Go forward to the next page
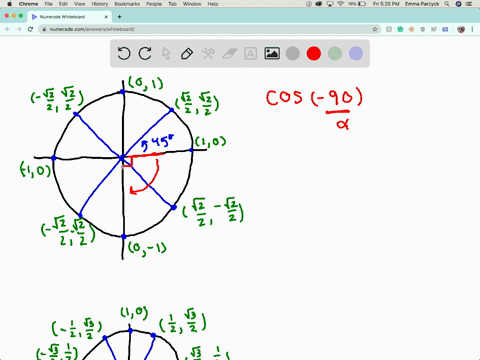This screenshot has height=360, width=480. point(19,29)
